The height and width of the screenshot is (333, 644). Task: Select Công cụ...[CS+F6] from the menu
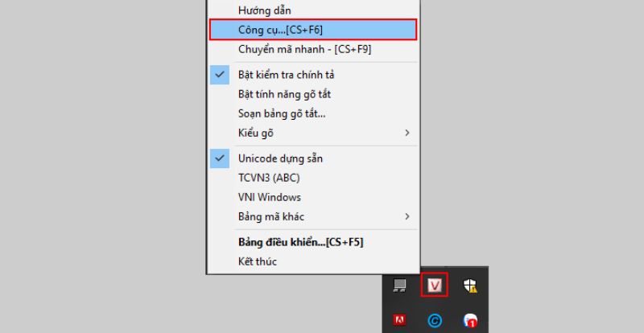pos(313,30)
